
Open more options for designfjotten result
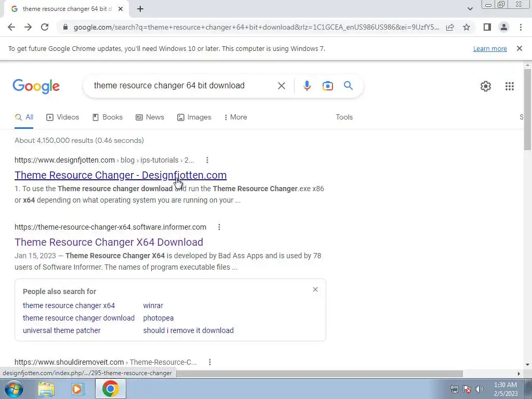tap(207, 160)
